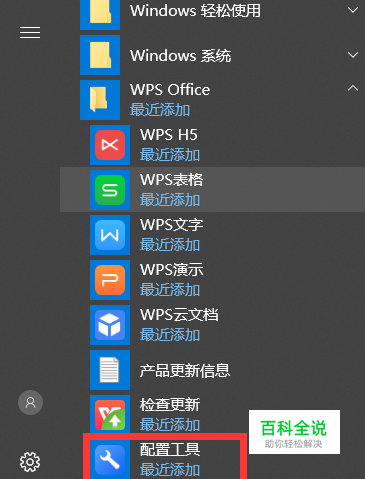
Task: Open the WPS表格 entry text
Action: 171,180
